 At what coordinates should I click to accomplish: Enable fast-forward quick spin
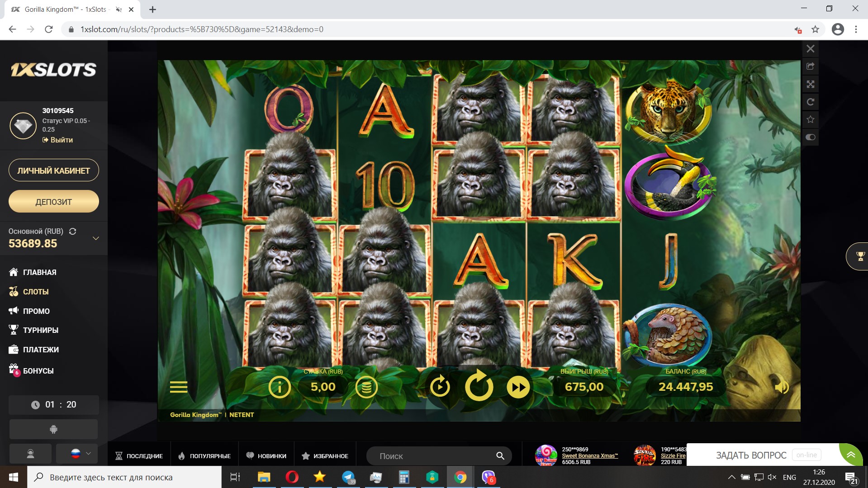click(518, 387)
